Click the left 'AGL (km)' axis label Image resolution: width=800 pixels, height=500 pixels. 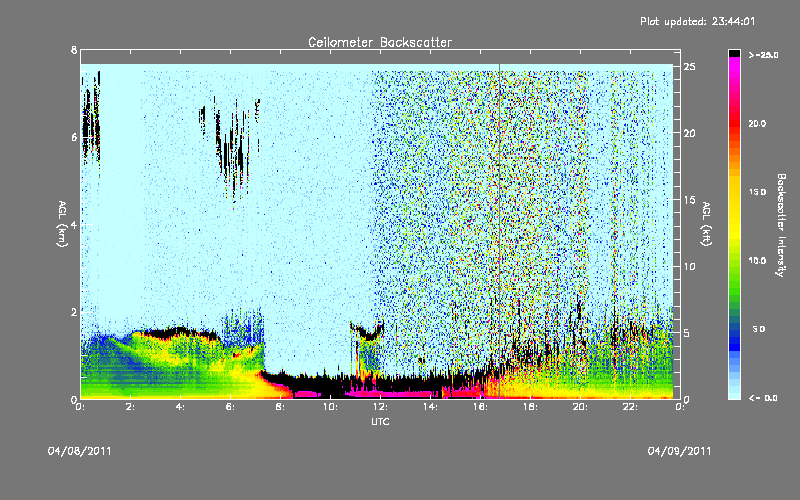[x=62, y=224]
